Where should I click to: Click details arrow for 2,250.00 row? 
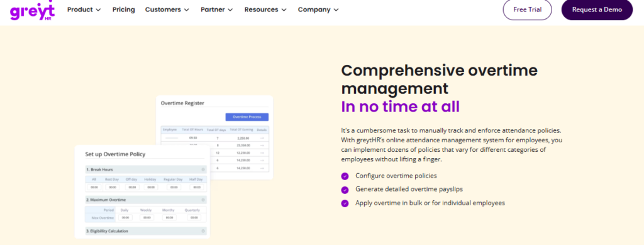pyautogui.click(x=262, y=138)
